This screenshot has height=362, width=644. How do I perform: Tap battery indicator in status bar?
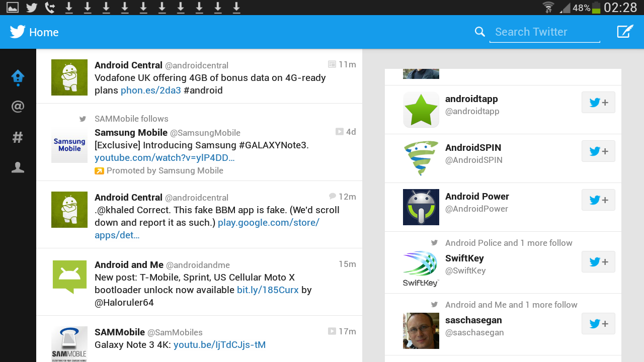596,8
